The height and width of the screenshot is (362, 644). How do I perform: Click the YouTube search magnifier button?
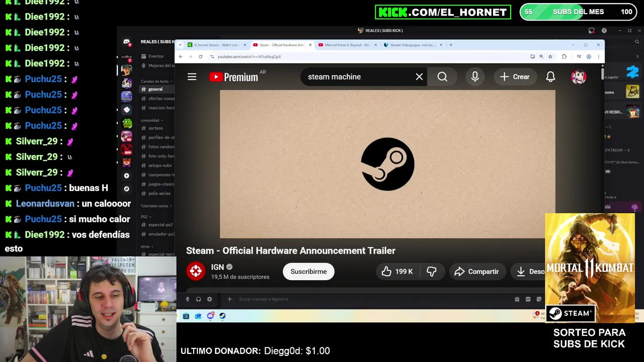click(442, 77)
